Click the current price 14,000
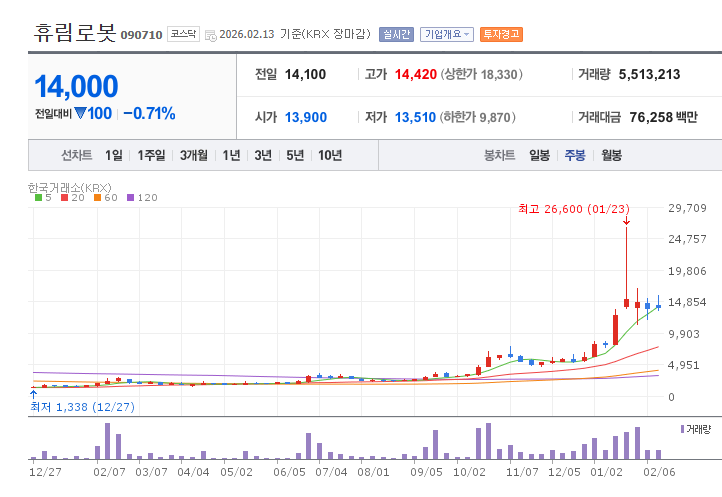Image resolution: width=722 pixels, height=497 pixels. click(76, 87)
